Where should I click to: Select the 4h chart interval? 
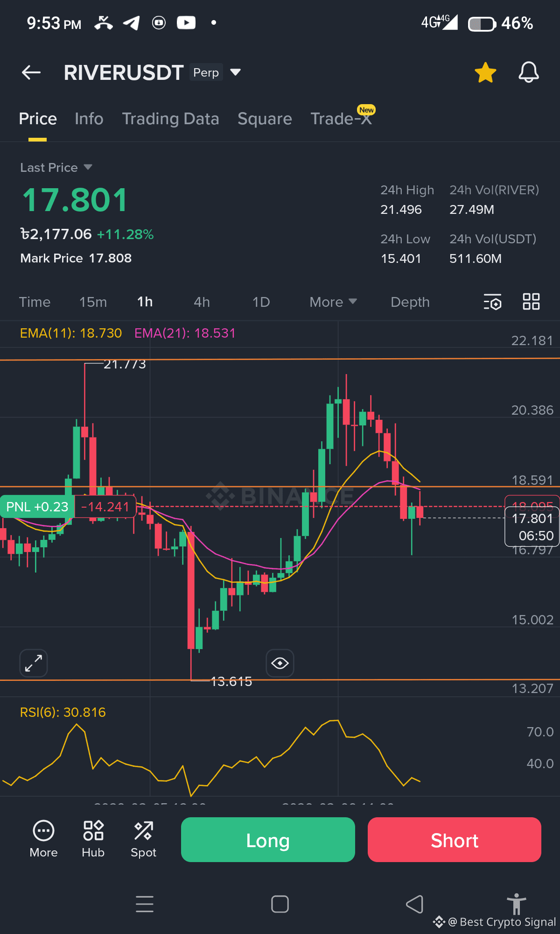pyautogui.click(x=202, y=302)
